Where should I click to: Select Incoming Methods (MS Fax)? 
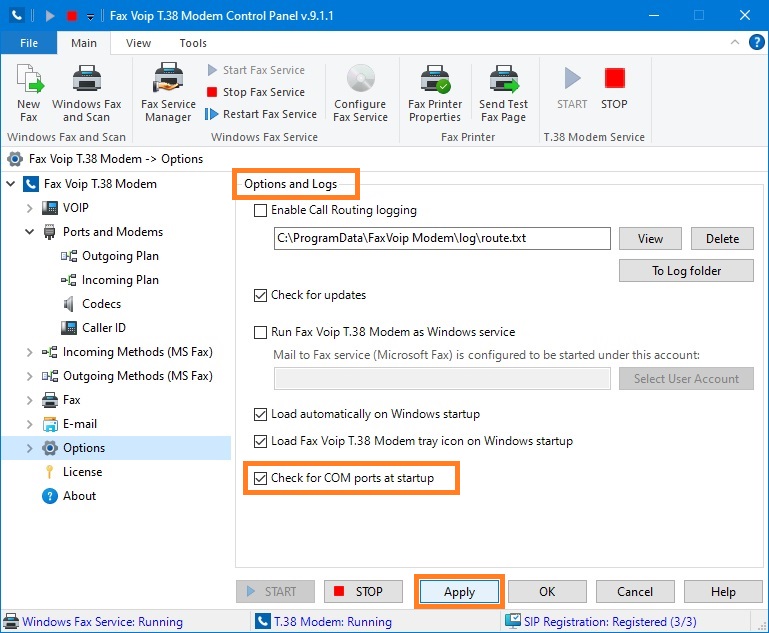[137, 352]
